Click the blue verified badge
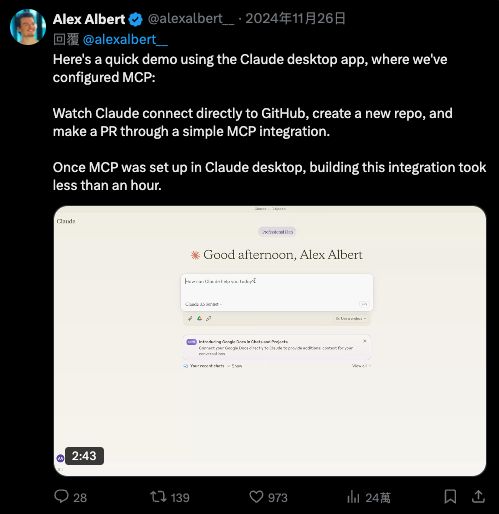Screen dimensions: 499x514 pos(136,19)
